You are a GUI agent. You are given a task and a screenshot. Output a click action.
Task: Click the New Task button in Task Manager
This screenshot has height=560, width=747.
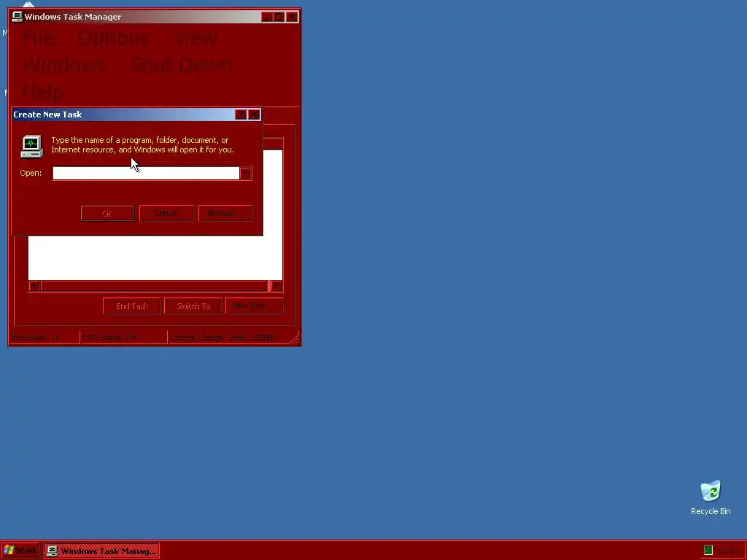click(255, 306)
